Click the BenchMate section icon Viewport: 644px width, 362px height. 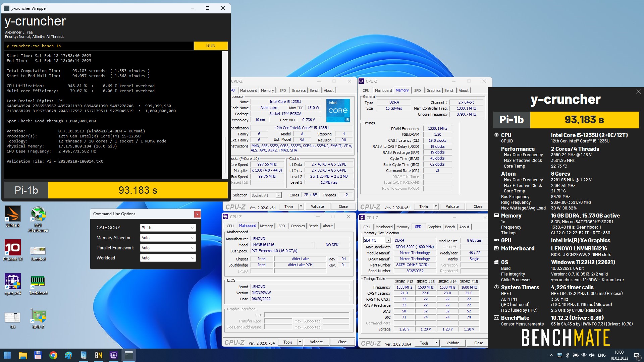pos(496,318)
